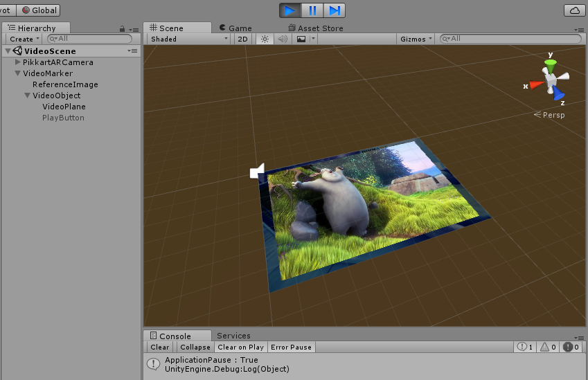Toggle Error Pause option
Image resolution: width=588 pixels, height=380 pixels.
(291, 347)
